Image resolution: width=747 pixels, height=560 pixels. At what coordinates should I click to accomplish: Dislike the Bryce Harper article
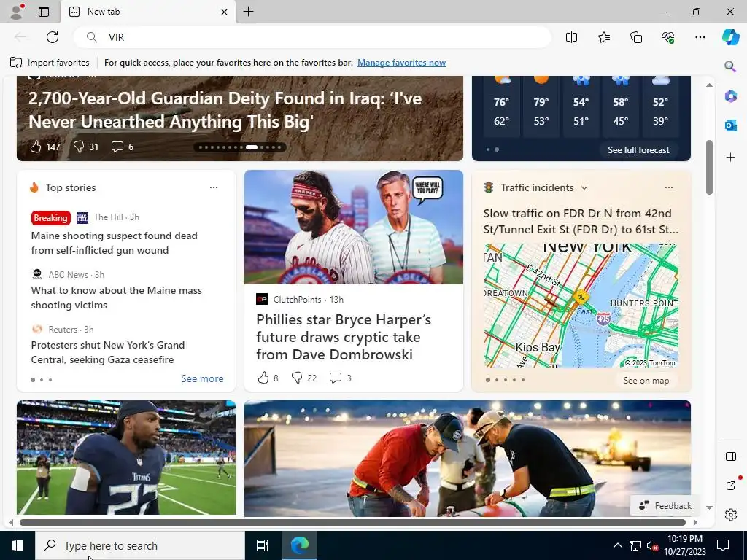[304, 378]
